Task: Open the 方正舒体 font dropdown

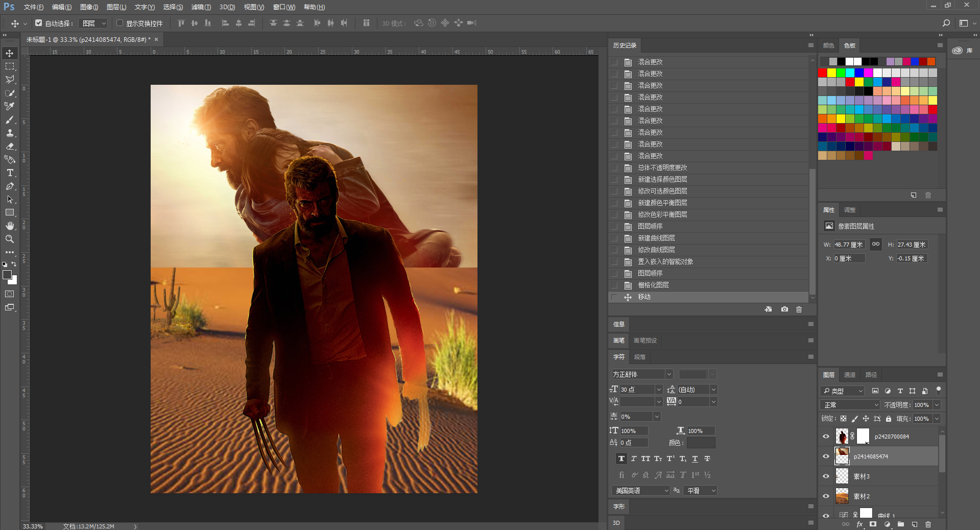Action: click(x=642, y=374)
